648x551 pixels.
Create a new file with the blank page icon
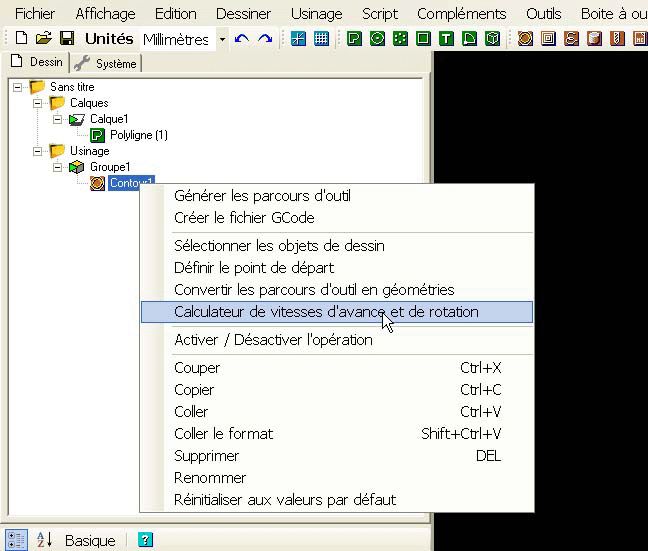tap(21, 38)
